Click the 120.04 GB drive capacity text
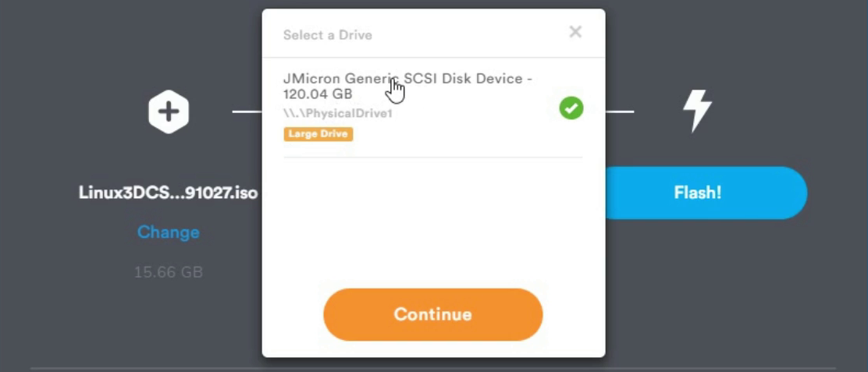Viewport: 868px width, 372px height. [x=318, y=94]
